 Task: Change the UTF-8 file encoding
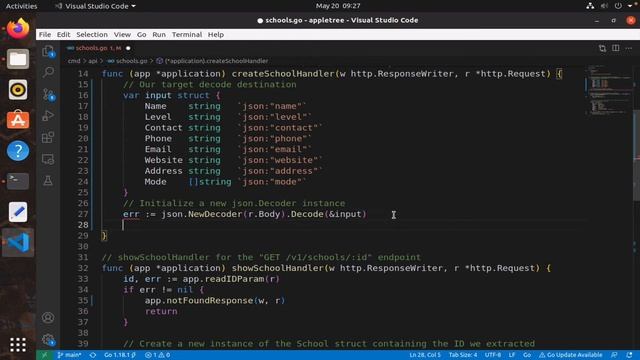493,355
